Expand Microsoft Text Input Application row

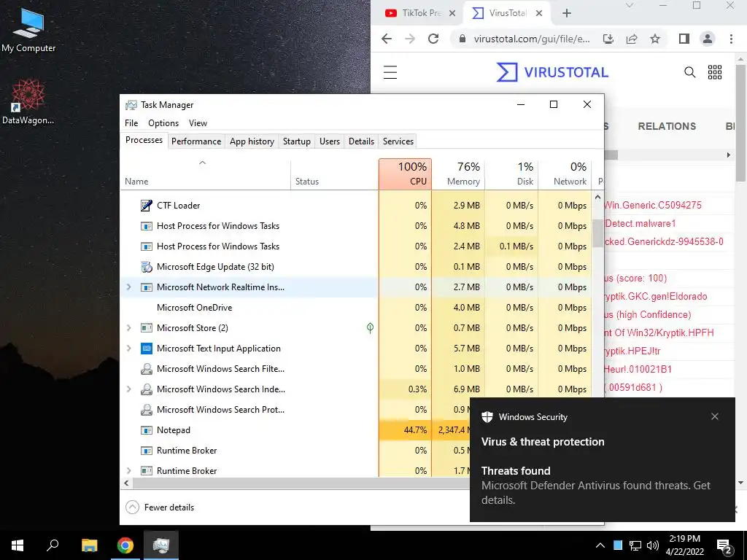click(128, 348)
